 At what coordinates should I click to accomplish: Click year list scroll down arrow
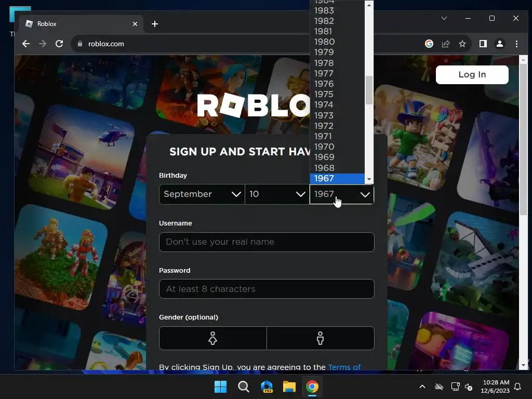(x=369, y=179)
